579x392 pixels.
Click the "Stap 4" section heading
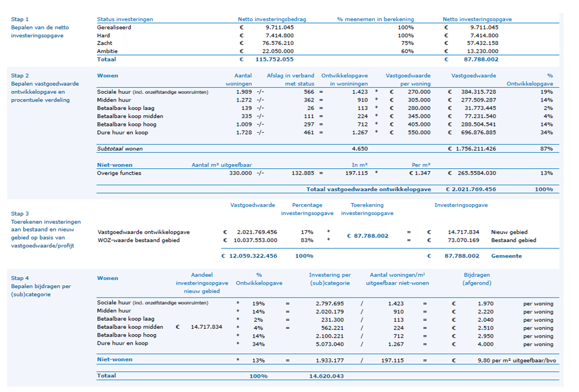tap(19, 278)
